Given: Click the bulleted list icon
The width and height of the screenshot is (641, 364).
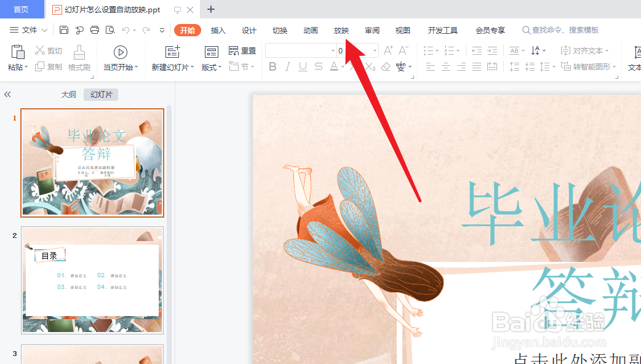Looking at the screenshot, I should tap(428, 50).
